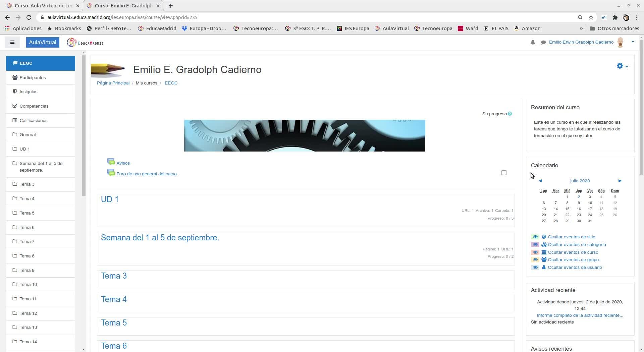Toggle visibility of course events
Screen dimensions: 644x352
[x=535, y=252]
